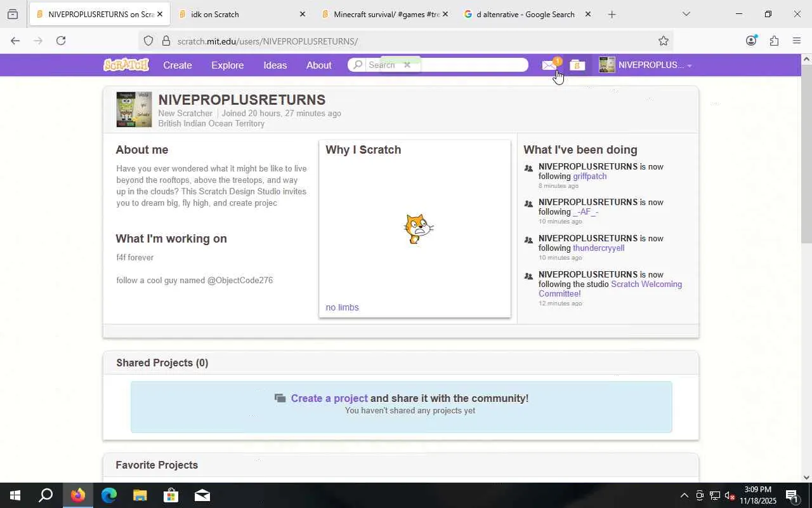Screen dimensions: 812x508
Task: Bookmark this page with the star icon
Action: [x=664, y=41]
